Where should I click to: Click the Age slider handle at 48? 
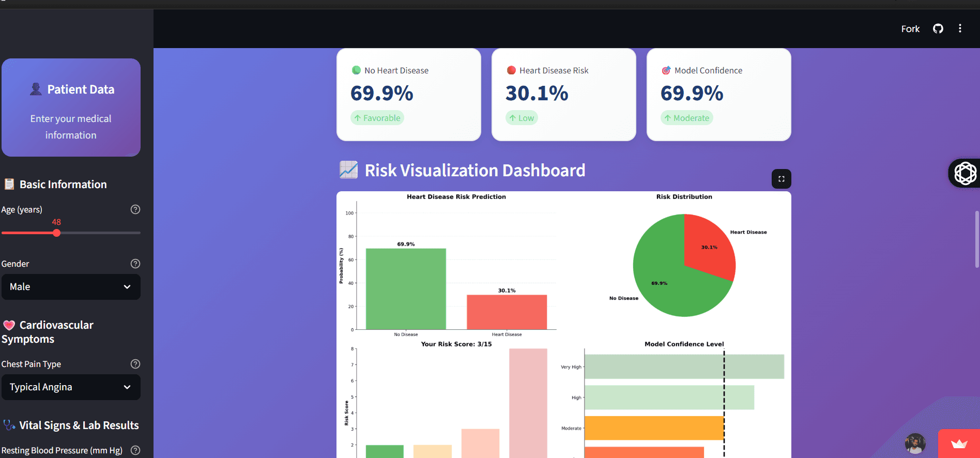tap(57, 233)
